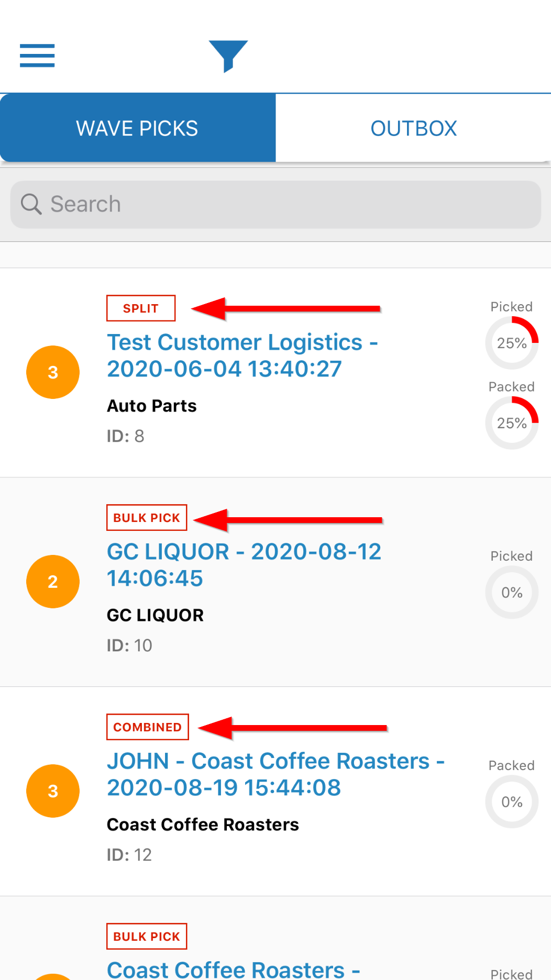Click Coast Coffee Packed 0% ring
The image size is (551, 980).
point(512,802)
